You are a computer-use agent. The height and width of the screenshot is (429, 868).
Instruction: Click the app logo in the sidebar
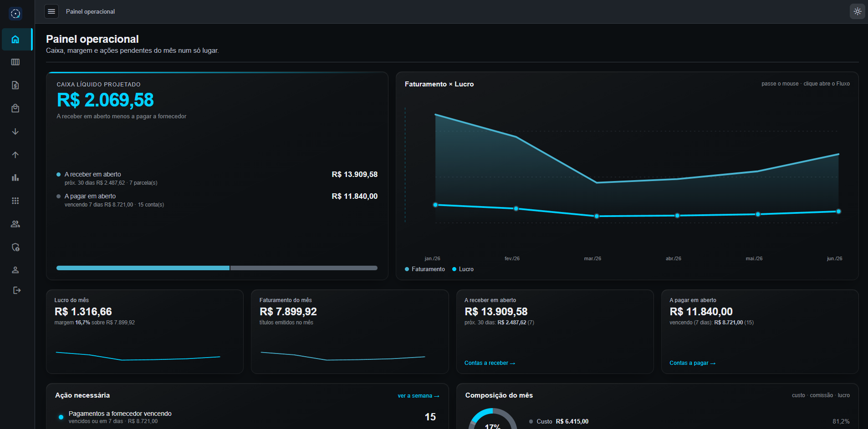[x=15, y=14]
